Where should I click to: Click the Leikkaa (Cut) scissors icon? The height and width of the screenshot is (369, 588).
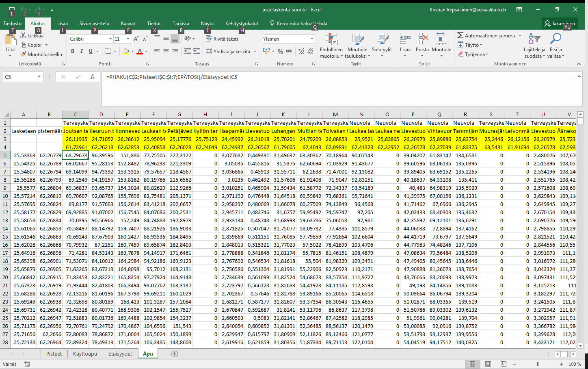point(23,36)
